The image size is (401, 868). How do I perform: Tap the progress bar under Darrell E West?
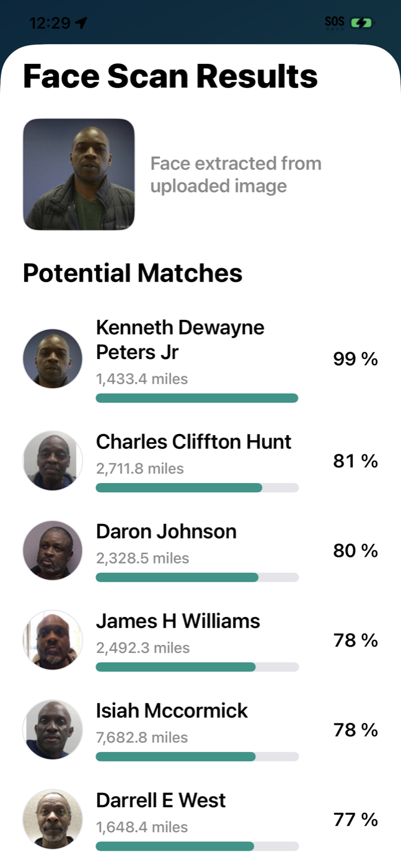click(197, 846)
